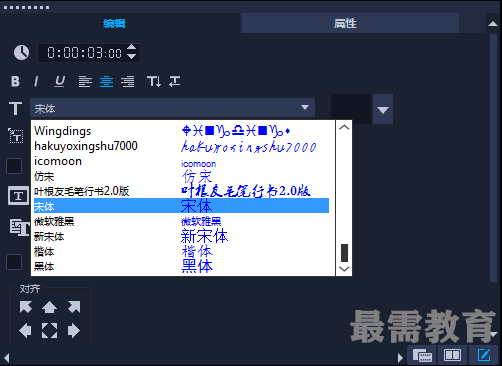
Task: Click the text size icon below font
Action: (x=16, y=136)
